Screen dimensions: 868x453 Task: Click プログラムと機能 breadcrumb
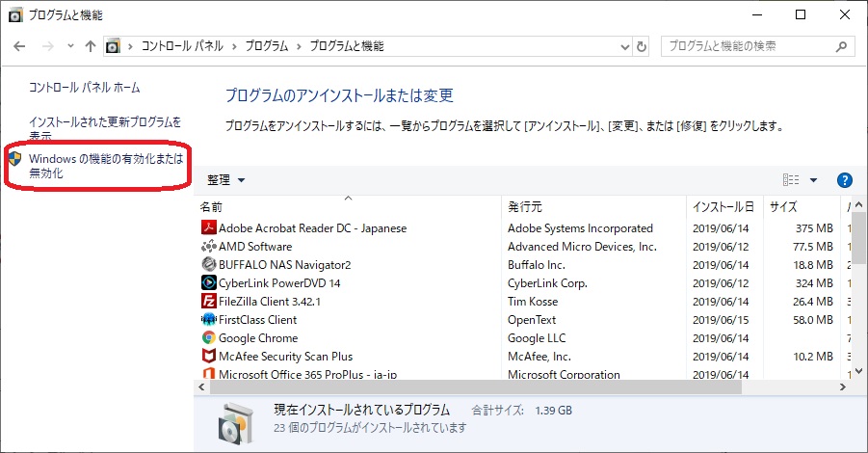click(347, 46)
